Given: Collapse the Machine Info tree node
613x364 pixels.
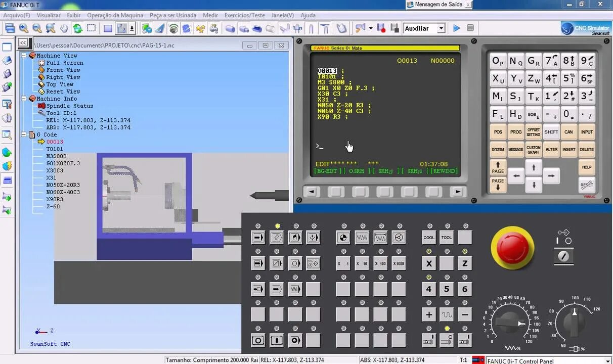Looking at the screenshot, I should point(24,99).
